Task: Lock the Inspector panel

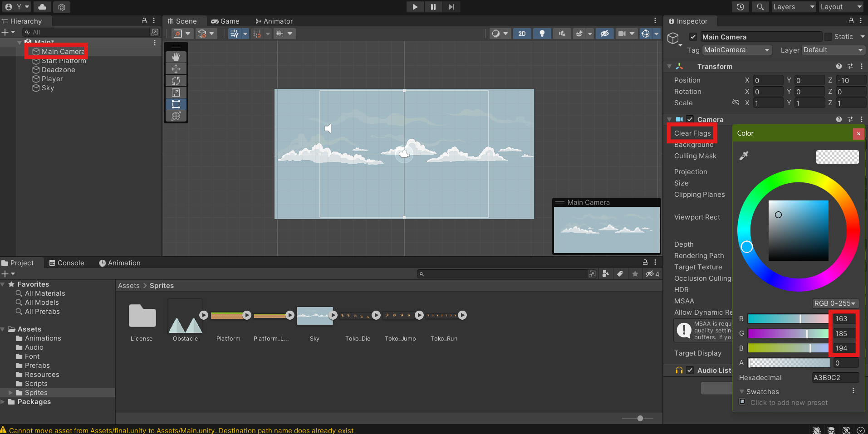Action: pos(851,21)
